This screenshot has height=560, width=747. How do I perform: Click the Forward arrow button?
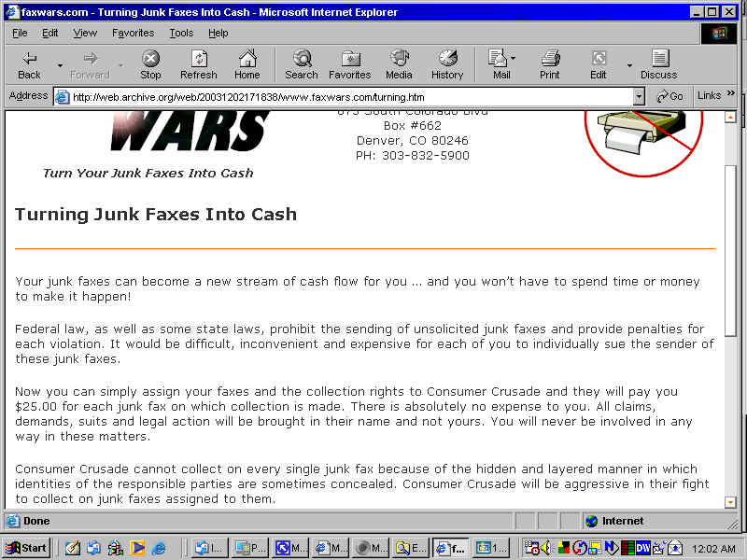pos(90,64)
